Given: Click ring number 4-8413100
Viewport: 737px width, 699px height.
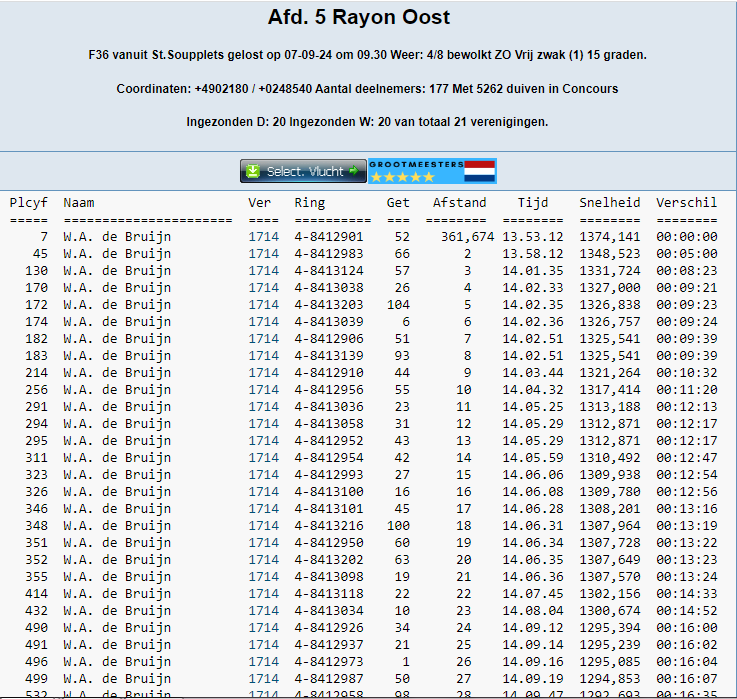Looking at the screenshot, I should coord(329,492).
